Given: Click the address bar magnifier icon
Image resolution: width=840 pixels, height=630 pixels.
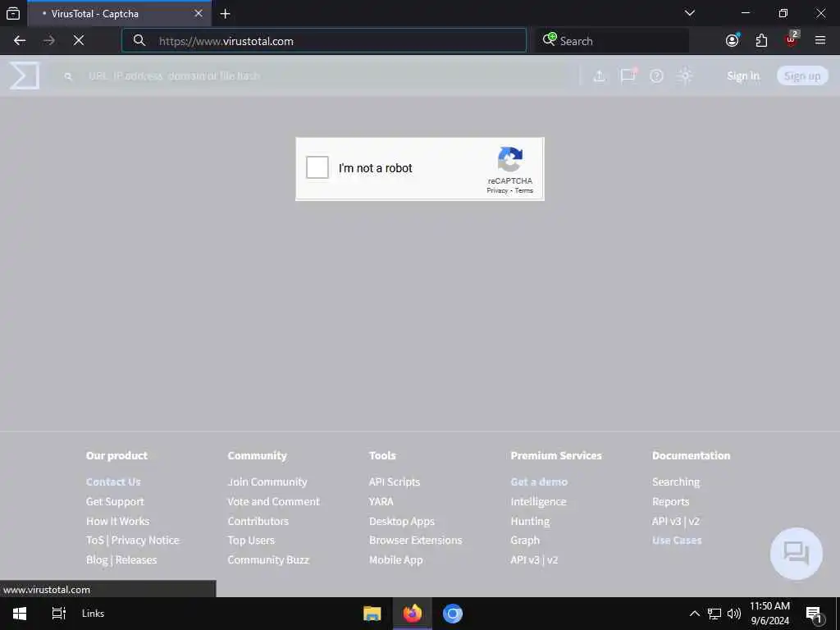Looking at the screenshot, I should coord(139,41).
